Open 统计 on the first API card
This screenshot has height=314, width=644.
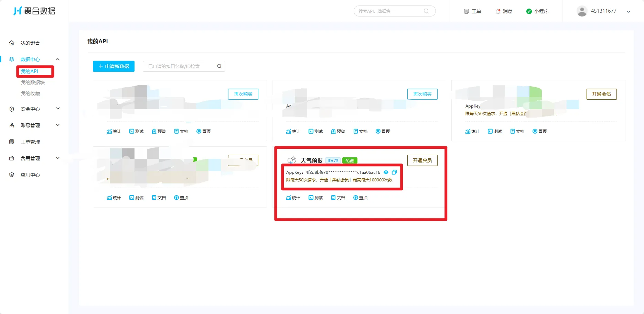click(114, 131)
